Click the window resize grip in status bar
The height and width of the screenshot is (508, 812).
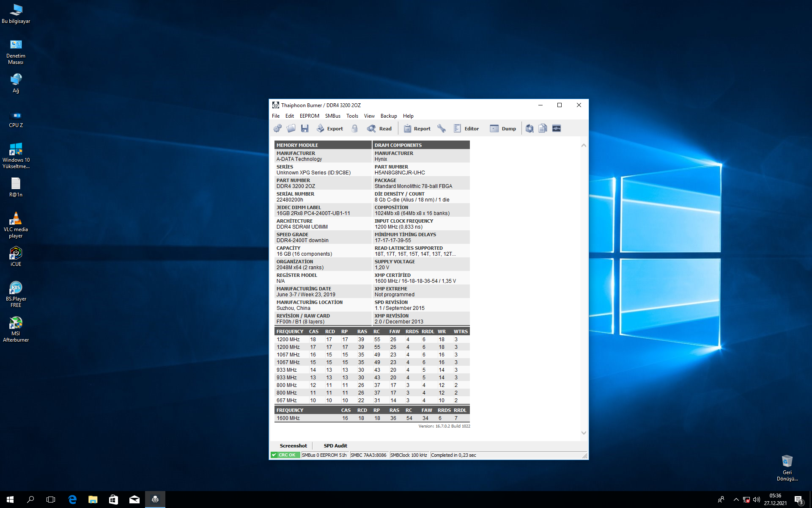coord(585,456)
